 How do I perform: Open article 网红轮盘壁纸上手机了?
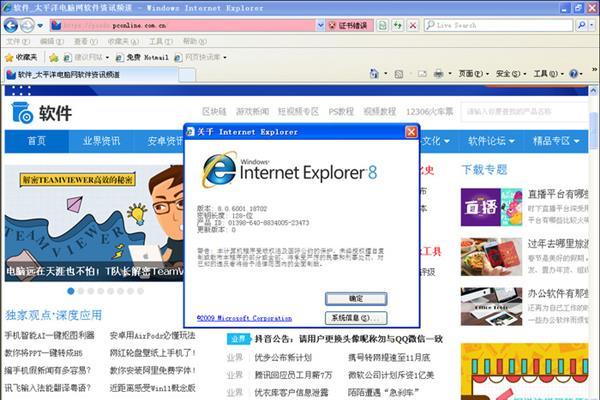pos(153,353)
